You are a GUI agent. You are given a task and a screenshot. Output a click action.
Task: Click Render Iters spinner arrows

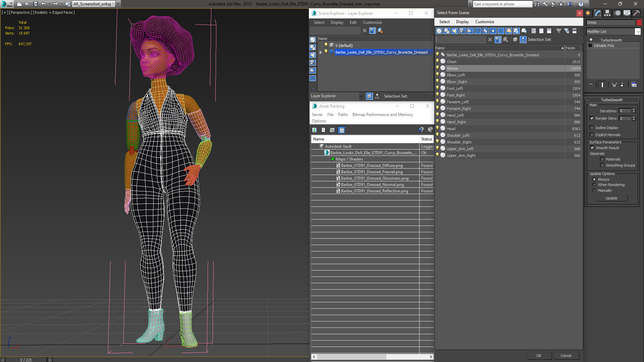click(x=634, y=118)
